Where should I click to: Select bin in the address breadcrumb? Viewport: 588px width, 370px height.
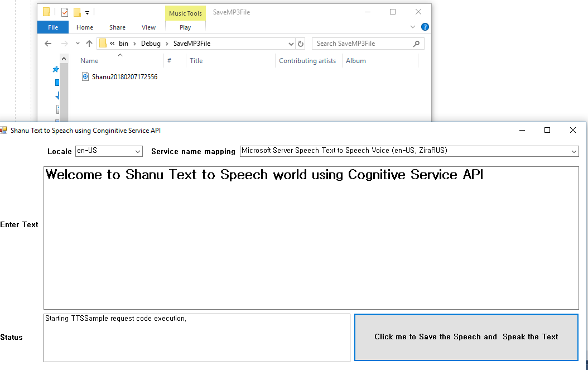click(x=123, y=44)
